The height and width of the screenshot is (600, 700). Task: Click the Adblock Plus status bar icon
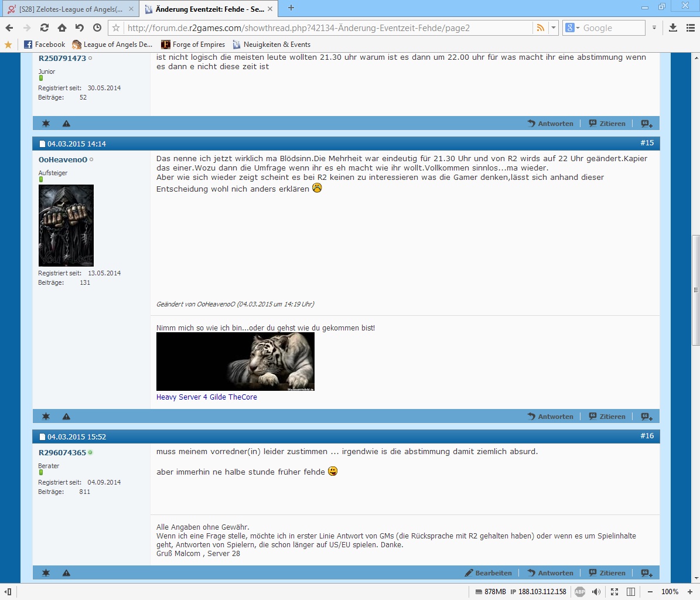click(x=579, y=592)
